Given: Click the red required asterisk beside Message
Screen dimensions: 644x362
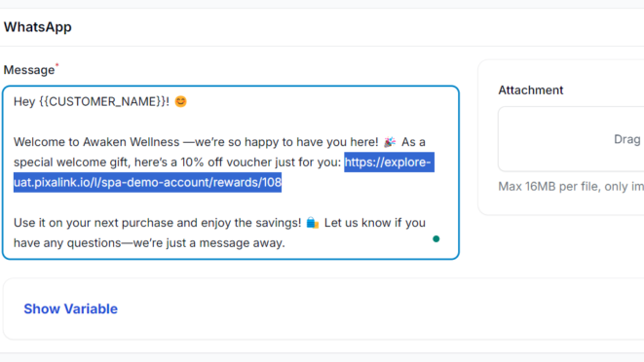Looking at the screenshot, I should click(57, 65).
